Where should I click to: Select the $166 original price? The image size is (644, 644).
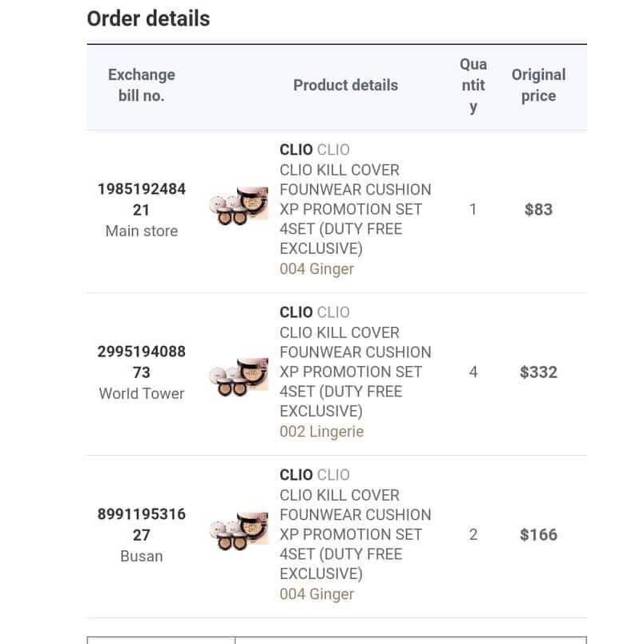click(538, 535)
